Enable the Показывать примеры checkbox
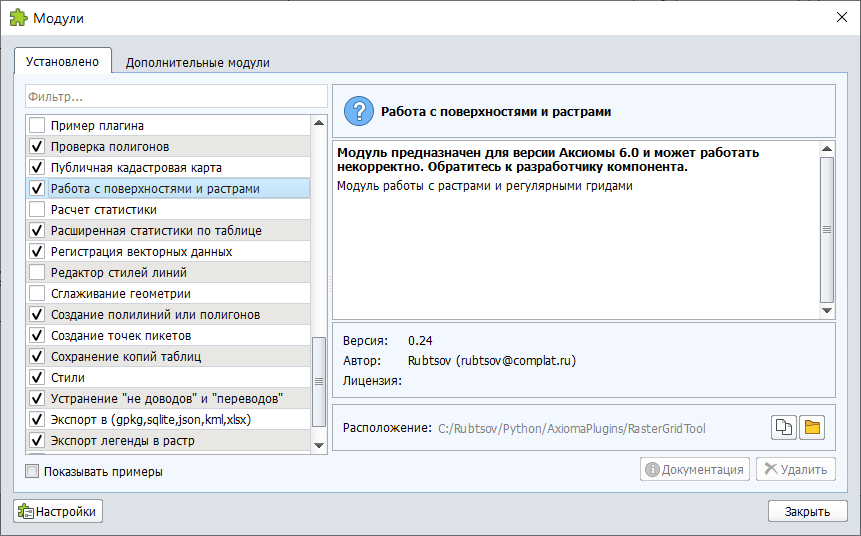This screenshot has width=861, height=536. [x=33, y=471]
